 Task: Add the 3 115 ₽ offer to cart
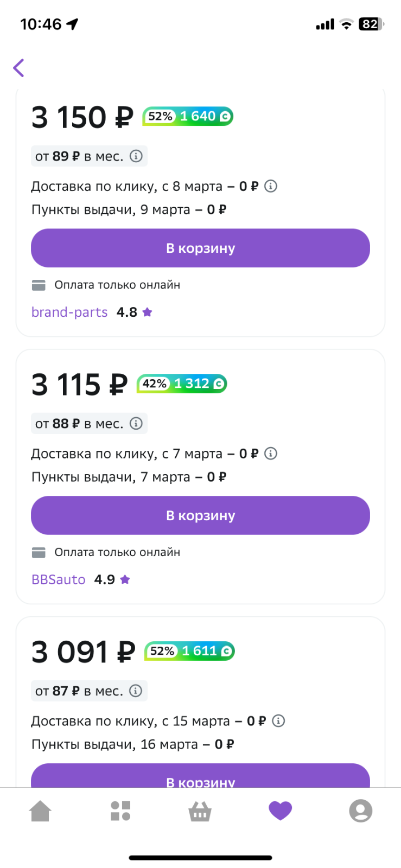(200, 515)
